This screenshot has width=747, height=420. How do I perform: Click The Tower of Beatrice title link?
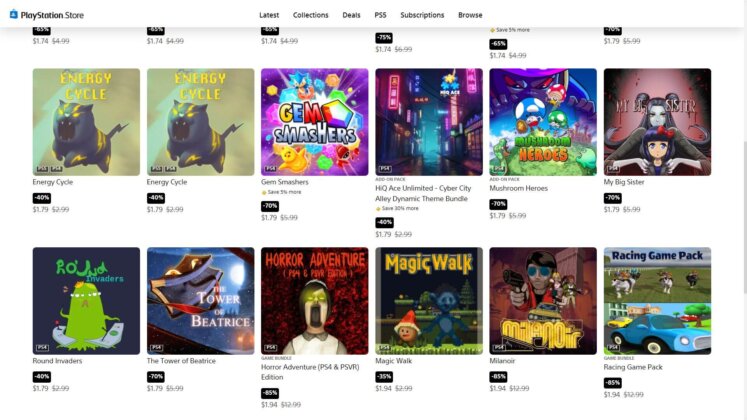[181, 361]
